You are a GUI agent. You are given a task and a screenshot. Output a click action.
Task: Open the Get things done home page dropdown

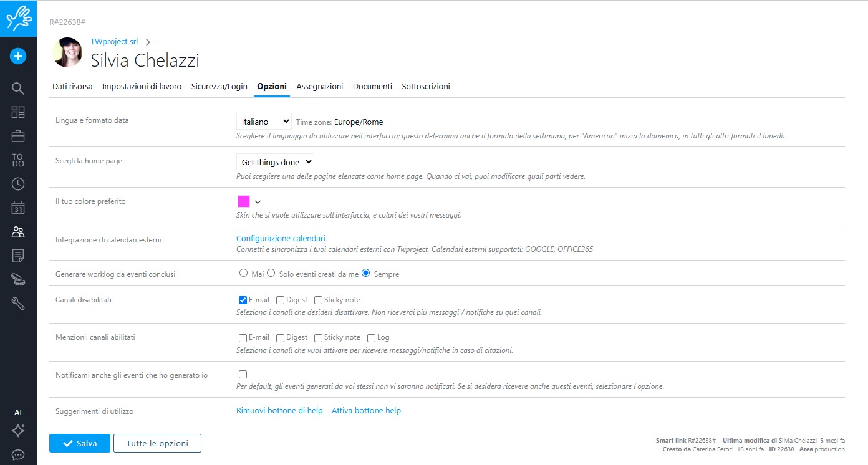click(x=275, y=162)
